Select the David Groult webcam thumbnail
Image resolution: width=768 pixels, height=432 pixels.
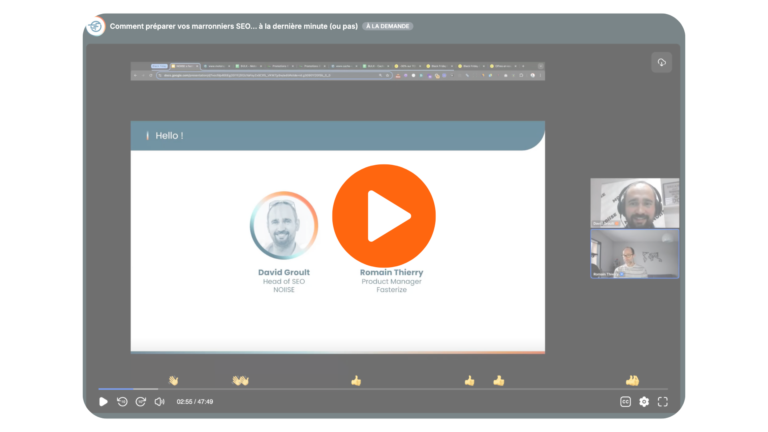pyautogui.click(x=635, y=203)
